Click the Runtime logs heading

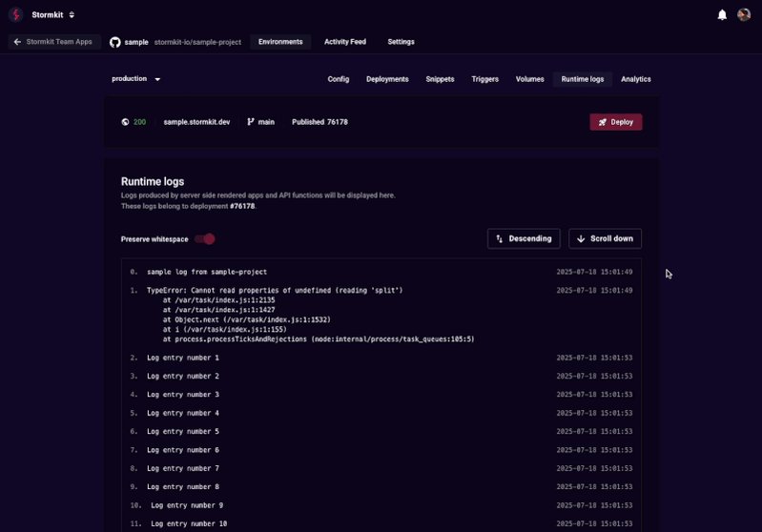tap(152, 181)
